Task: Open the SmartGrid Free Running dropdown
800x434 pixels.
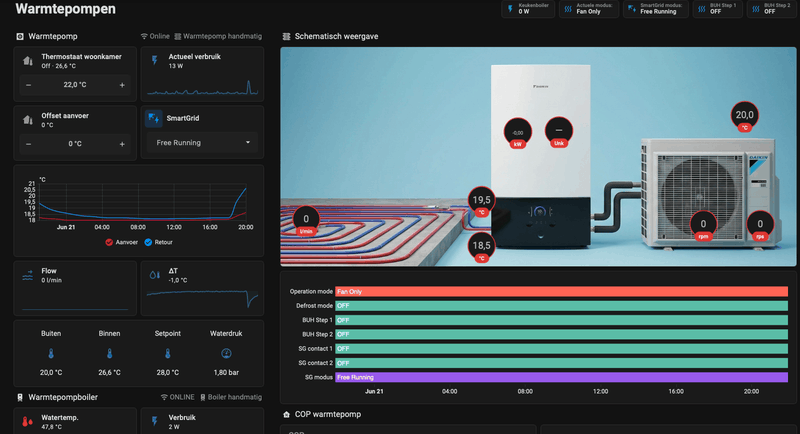Action: [x=203, y=143]
